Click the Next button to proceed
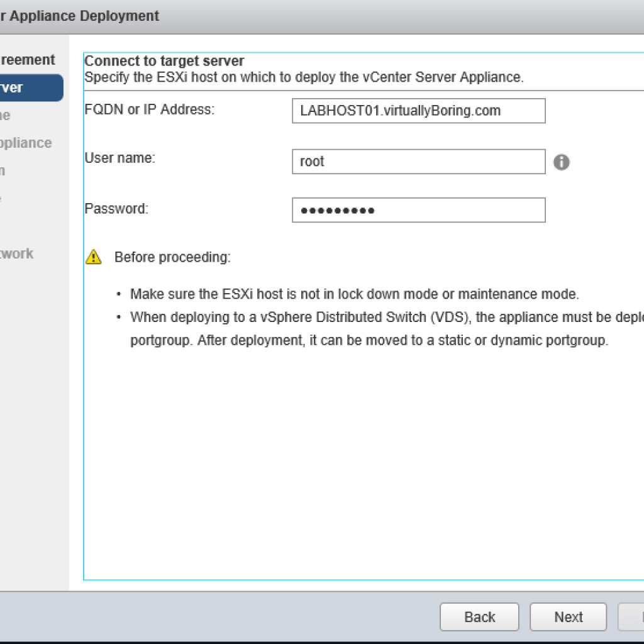This screenshot has width=644, height=644. tap(568, 617)
